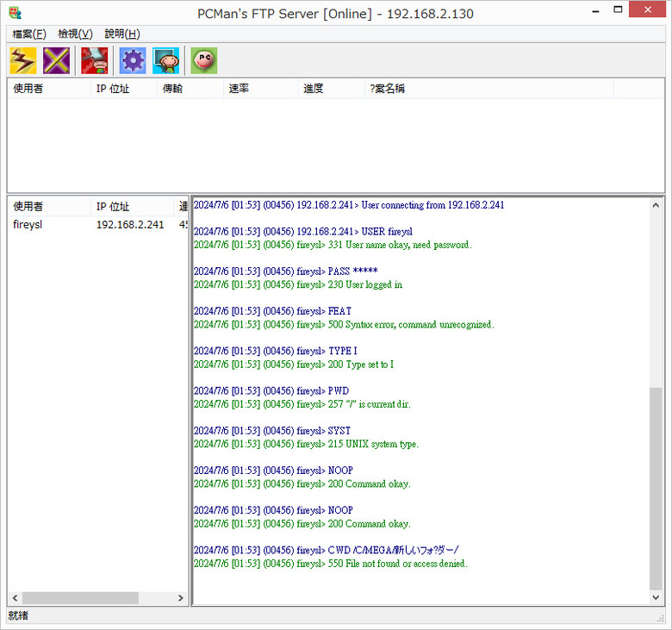Click the 進度 column header
The height and width of the screenshot is (630, 672).
tap(332, 89)
